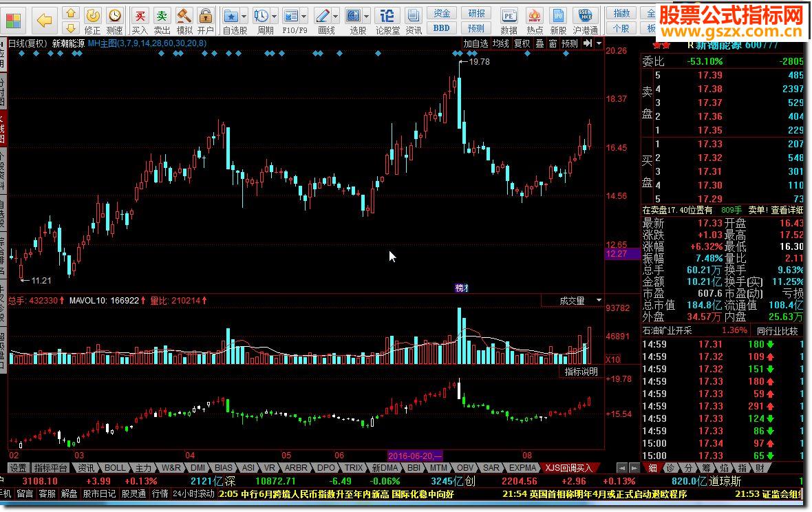
Task: Toggle 复权 price adjustment
Action: pos(522,43)
